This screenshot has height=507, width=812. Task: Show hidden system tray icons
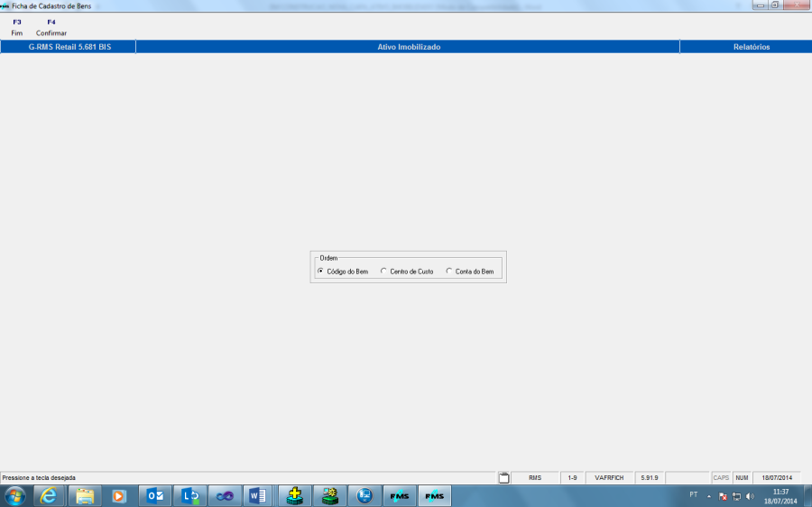click(x=709, y=496)
